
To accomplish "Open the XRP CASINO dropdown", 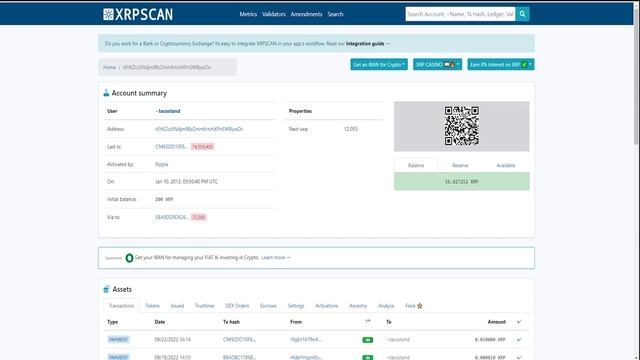I will [x=437, y=64].
